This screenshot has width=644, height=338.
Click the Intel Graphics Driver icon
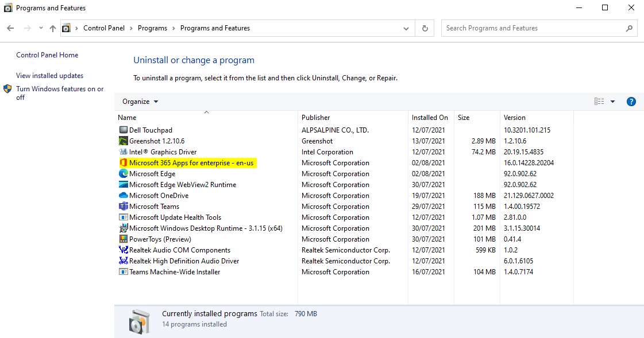pos(123,151)
